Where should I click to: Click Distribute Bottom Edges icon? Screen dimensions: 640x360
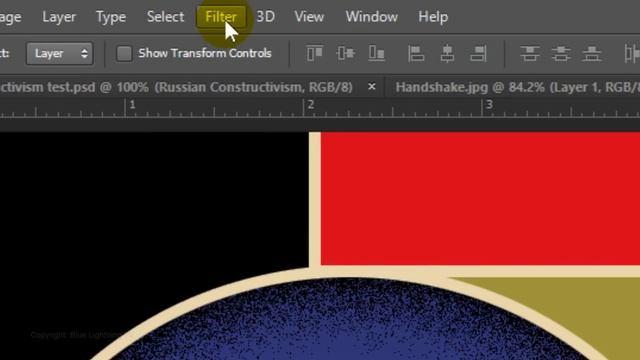pos(592,53)
